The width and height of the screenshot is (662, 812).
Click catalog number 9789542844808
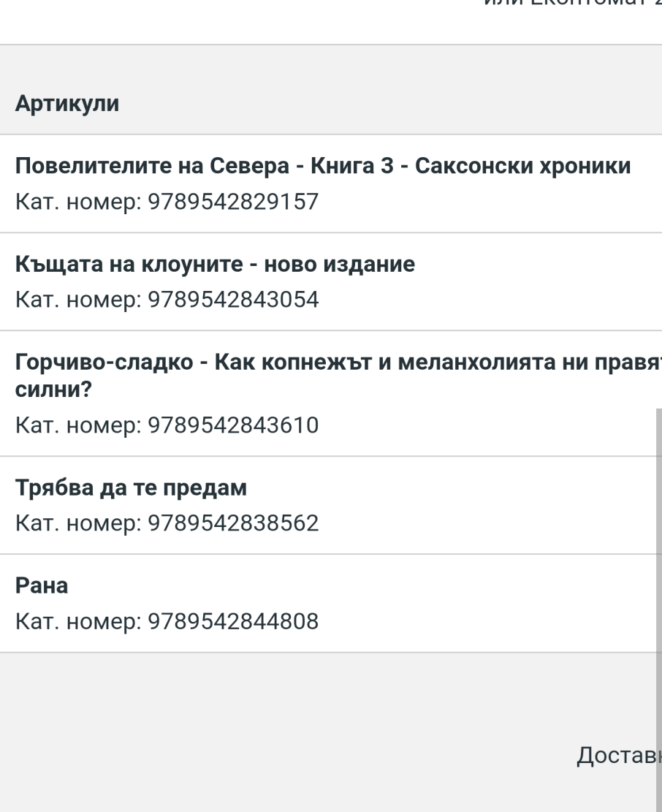point(234,621)
